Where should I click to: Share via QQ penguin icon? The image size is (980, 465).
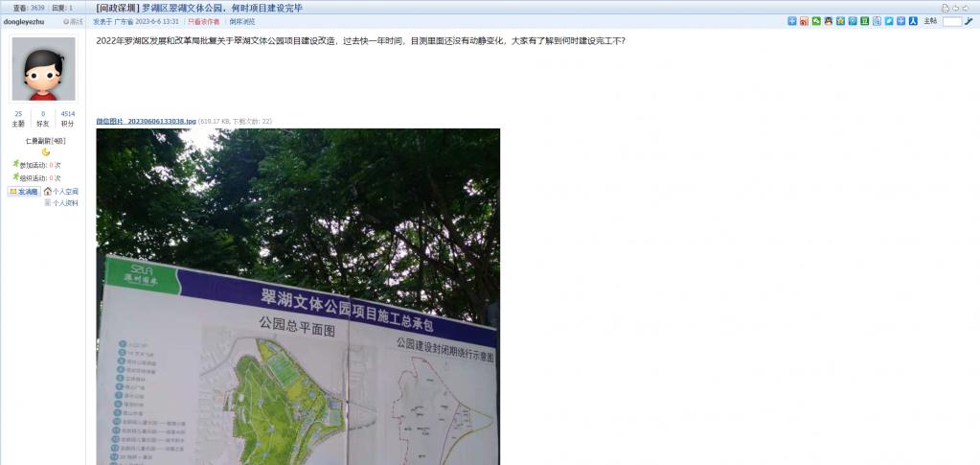(x=828, y=21)
